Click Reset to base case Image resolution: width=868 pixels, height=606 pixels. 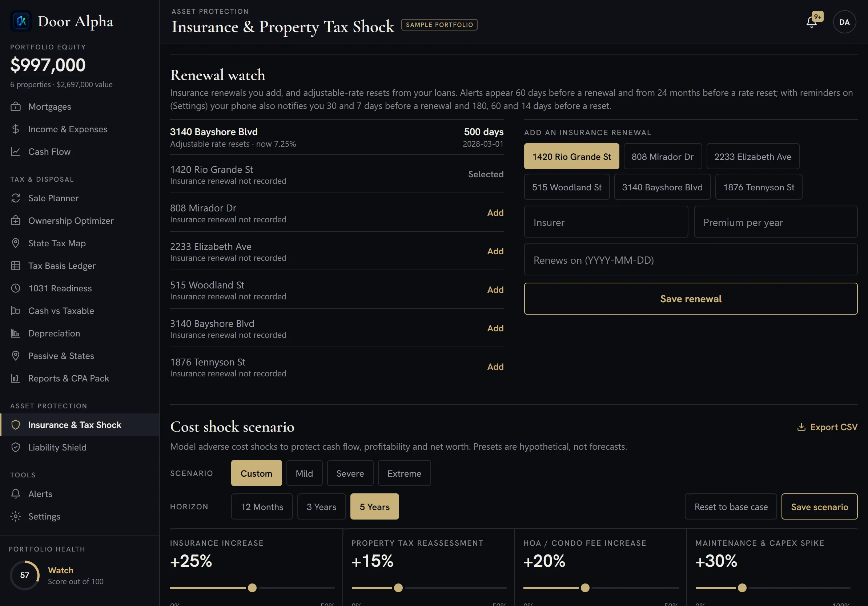tap(731, 507)
